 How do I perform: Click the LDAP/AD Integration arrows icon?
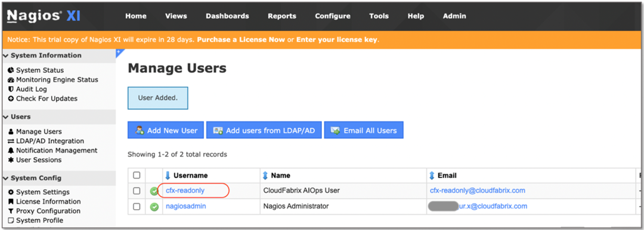coord(11,141)
